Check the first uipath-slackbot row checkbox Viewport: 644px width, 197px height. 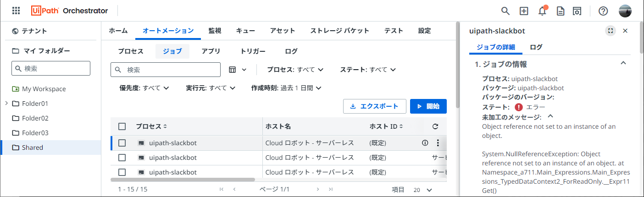coord(122,143)
